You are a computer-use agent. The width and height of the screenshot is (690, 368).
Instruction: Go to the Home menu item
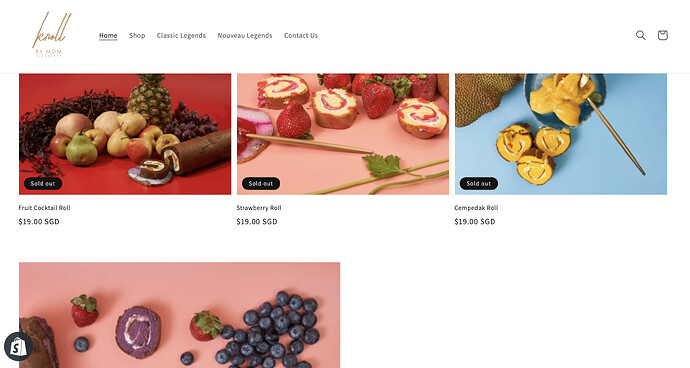click(108, 36)
